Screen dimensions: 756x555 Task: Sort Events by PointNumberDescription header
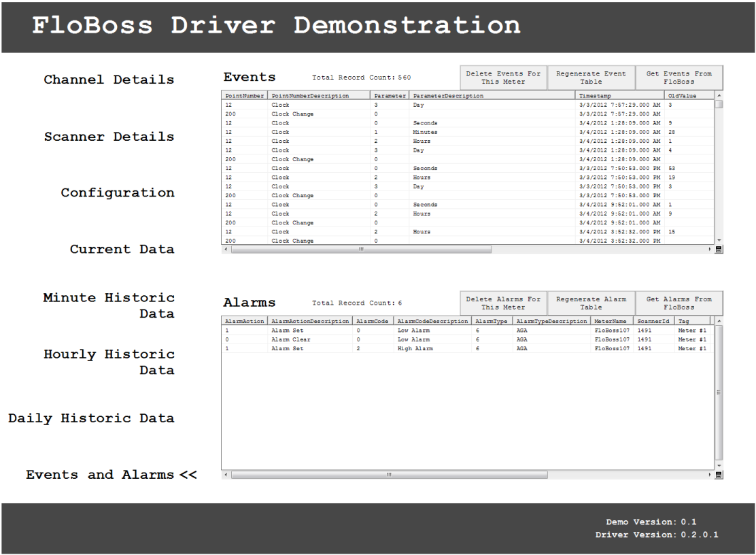[319, 95]
